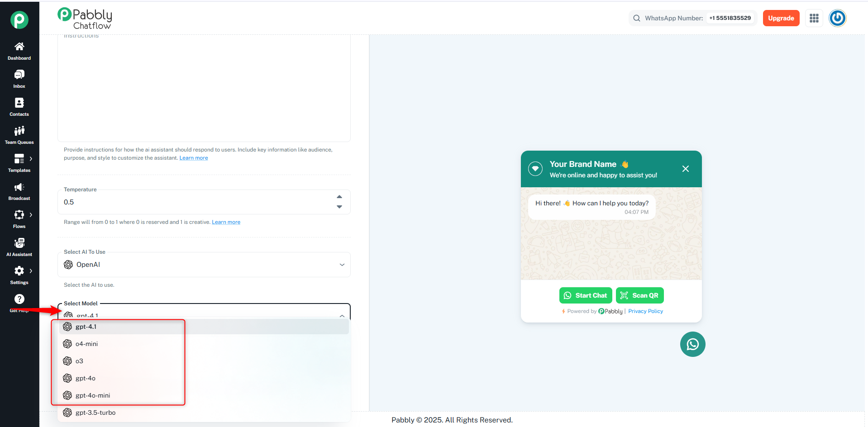Select gpt-4o-mini from model list
868x427 pixels.
point(204,395)
